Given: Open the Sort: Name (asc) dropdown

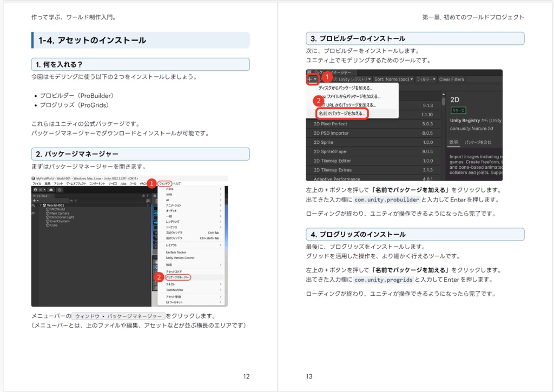Looking at the screenshot, I should pos(393,79).
